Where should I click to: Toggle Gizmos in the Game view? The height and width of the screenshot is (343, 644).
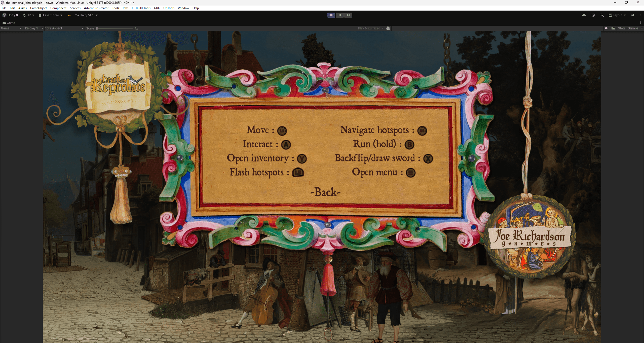click(x=633, y=28)
